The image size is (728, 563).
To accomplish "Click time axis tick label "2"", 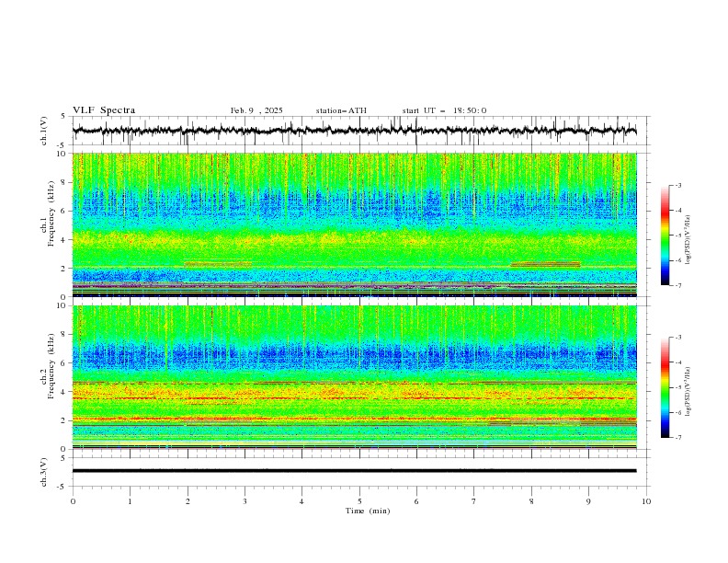I will pyautogui.click(x=188, y=501).
